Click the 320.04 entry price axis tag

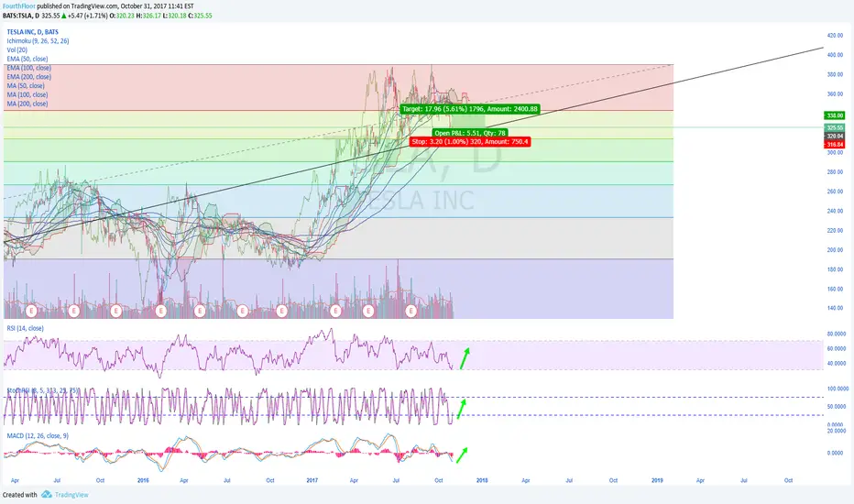(835, 137)
